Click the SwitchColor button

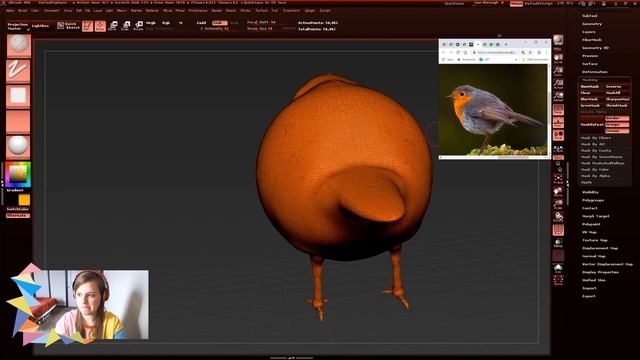[x=18, y=209]
